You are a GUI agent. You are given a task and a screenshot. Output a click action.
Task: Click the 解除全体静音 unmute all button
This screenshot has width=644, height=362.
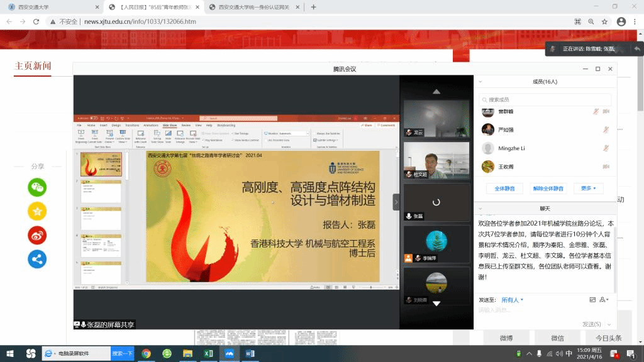tap(548, 188)
